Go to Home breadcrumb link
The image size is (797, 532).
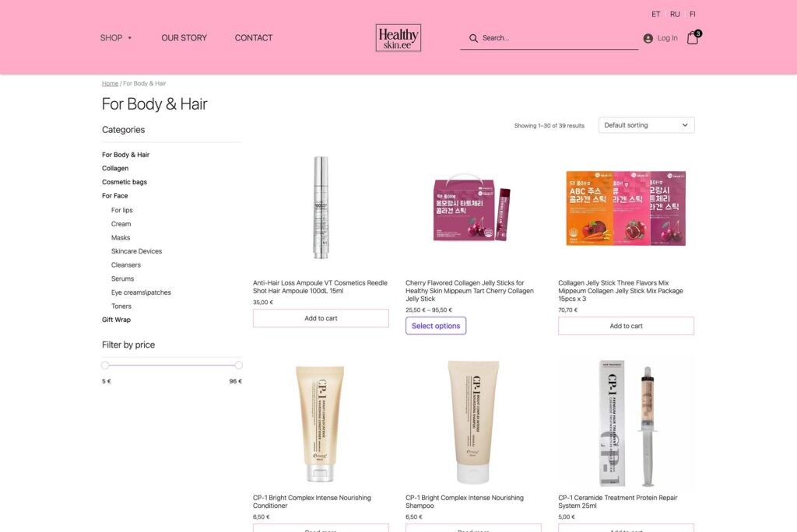(110, 83)
